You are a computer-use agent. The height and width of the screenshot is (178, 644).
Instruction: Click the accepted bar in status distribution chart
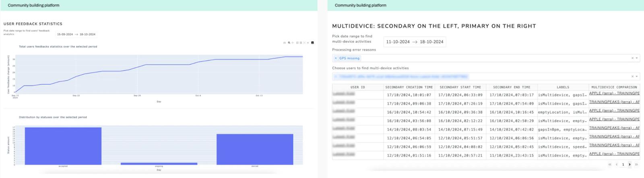[x=63, y=146]
